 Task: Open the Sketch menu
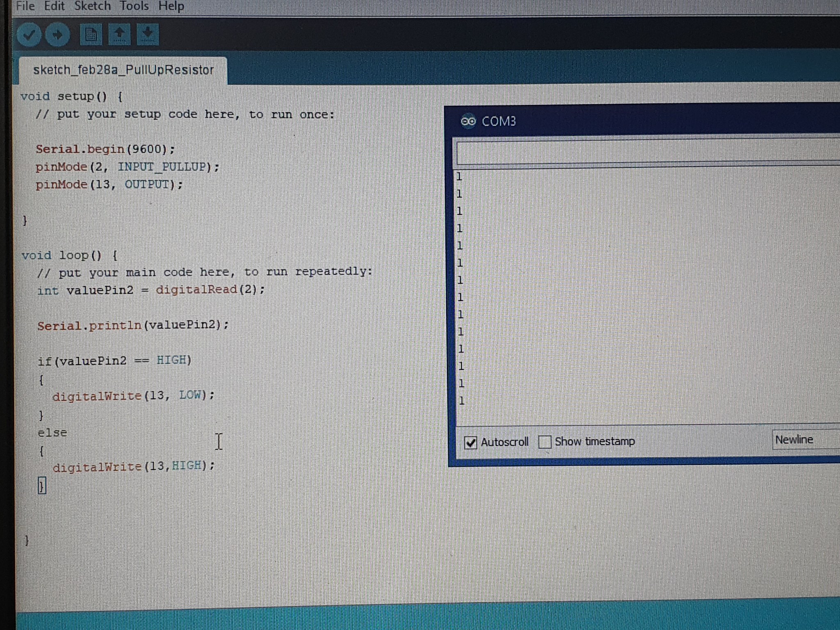click(92, 6)
